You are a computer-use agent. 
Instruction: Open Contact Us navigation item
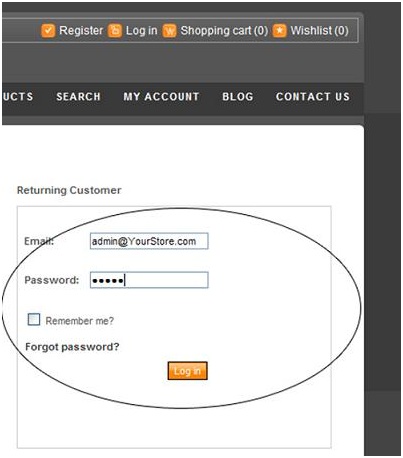(313, 97)
